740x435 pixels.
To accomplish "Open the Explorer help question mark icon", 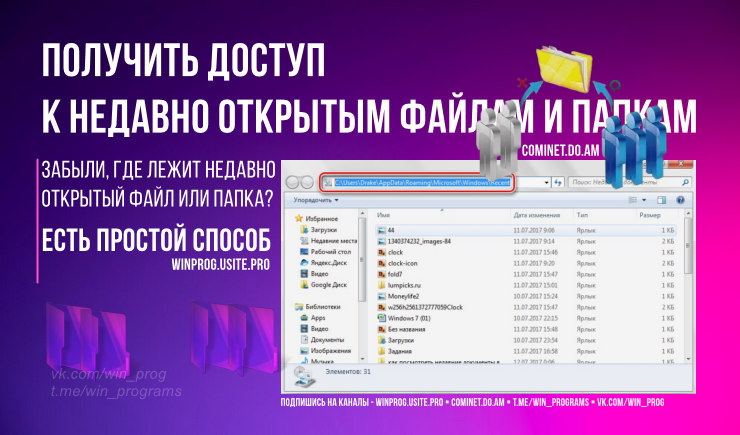I will [x=681, y=200].
